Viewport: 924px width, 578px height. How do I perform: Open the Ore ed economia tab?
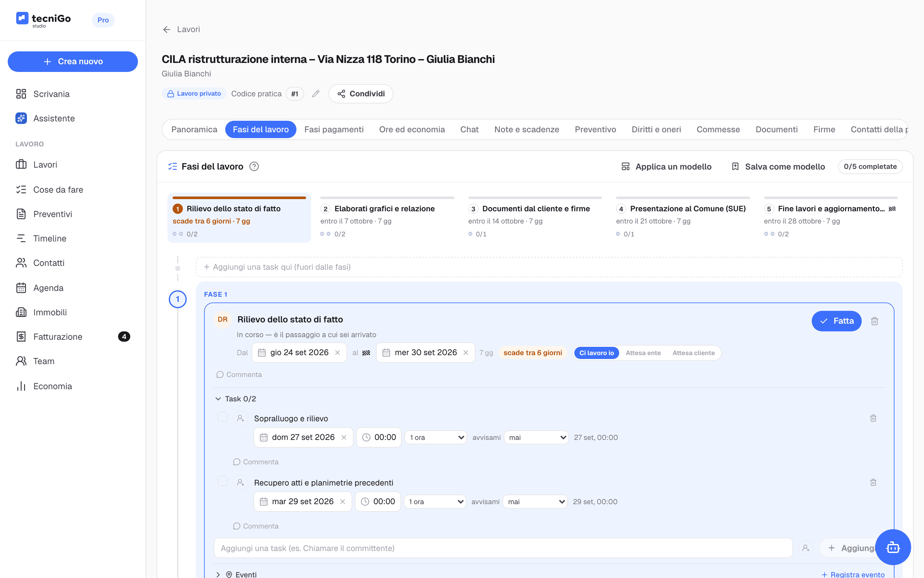click(412, 130)
